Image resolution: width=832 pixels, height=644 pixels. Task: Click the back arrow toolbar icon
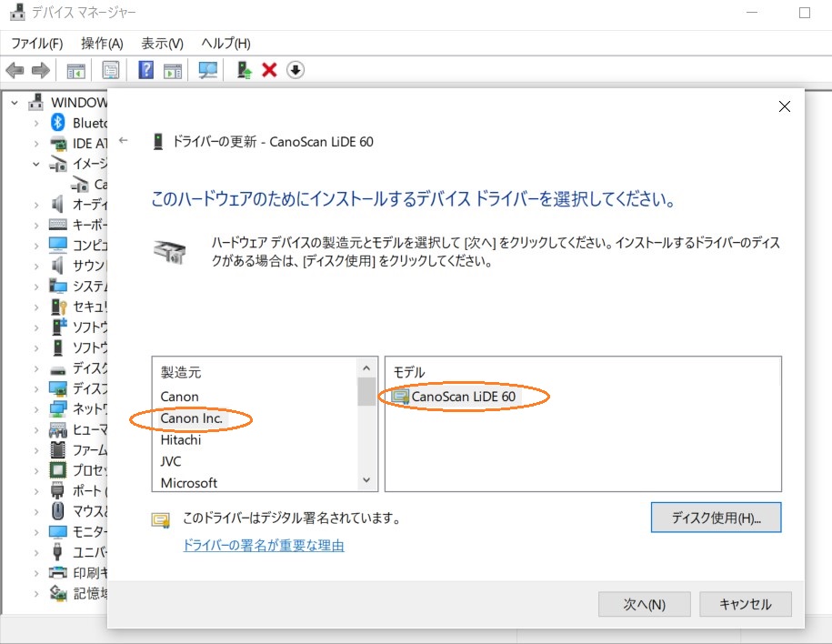tap(15, 70)
